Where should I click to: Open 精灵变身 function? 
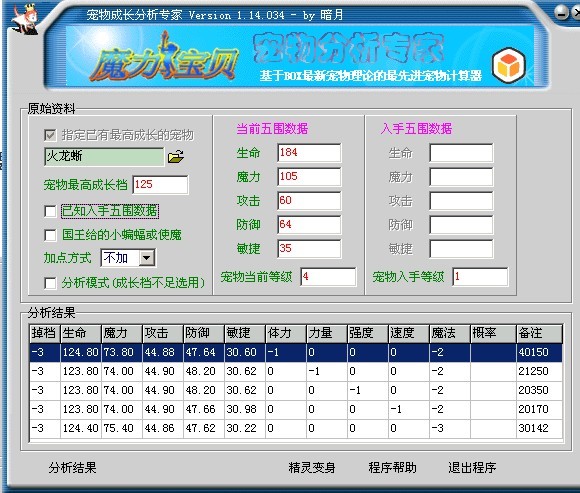tap(312, 467)
